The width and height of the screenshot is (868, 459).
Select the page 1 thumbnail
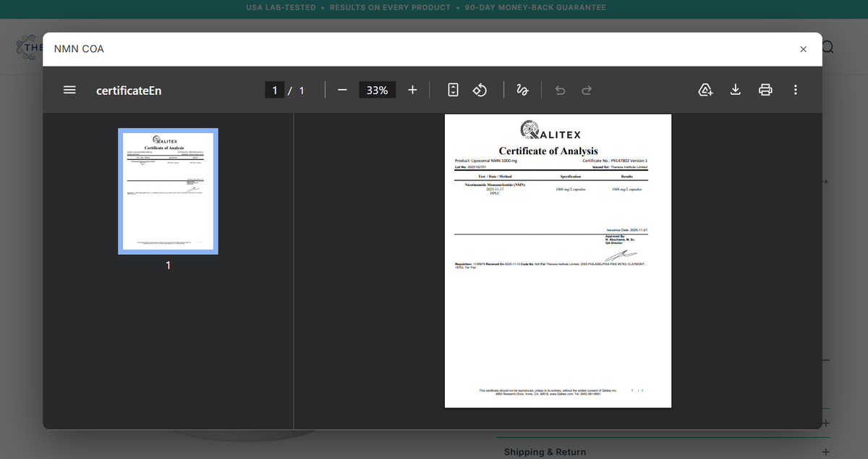pos(168,191)
